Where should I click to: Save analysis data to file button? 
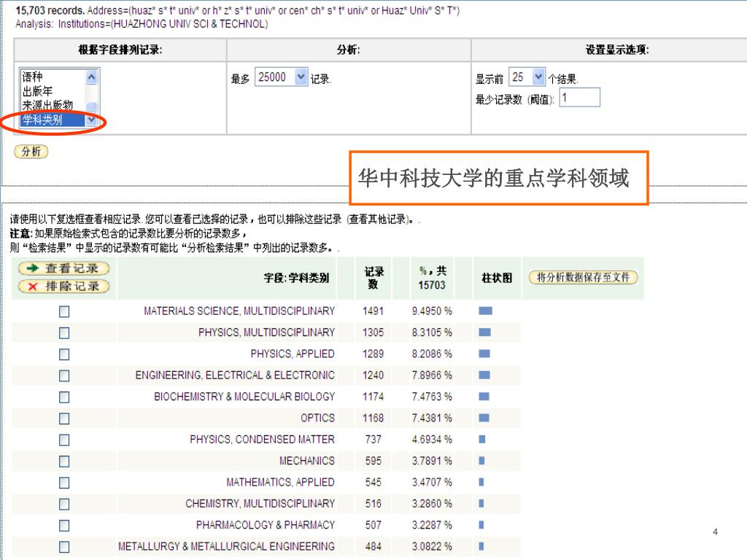pos(583,277)
